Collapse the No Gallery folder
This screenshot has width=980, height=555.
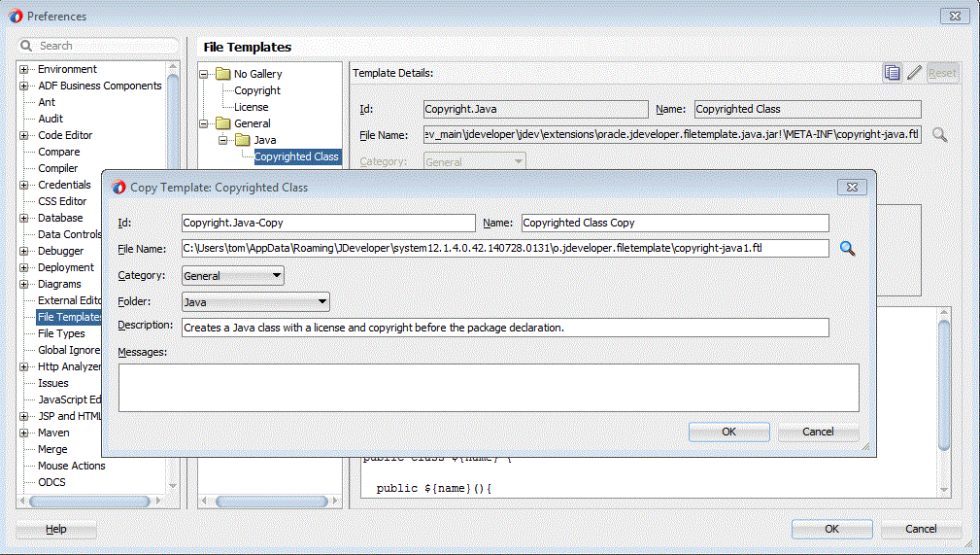[204, 74]
